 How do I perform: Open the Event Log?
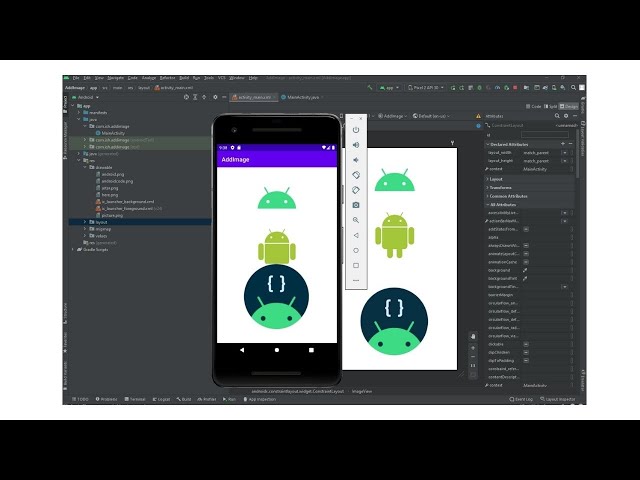click(x=521, y=399)
